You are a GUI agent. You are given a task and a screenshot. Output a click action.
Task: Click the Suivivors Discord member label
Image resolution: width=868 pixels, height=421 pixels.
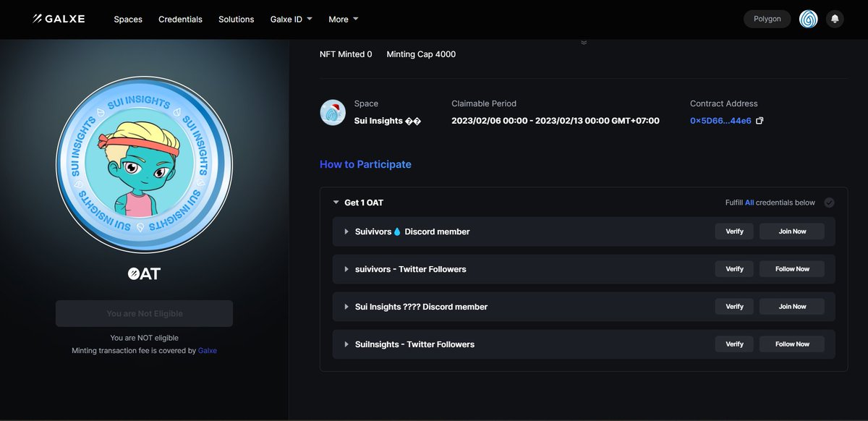click(412, 231)
